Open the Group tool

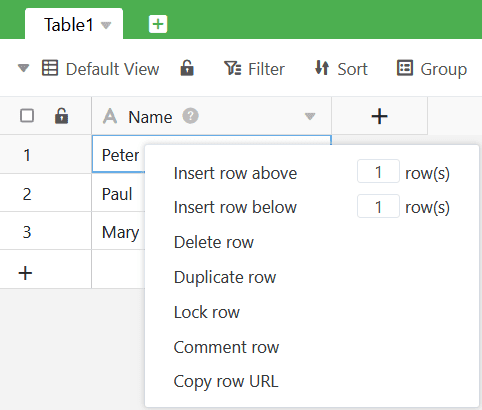click(432, 69)
